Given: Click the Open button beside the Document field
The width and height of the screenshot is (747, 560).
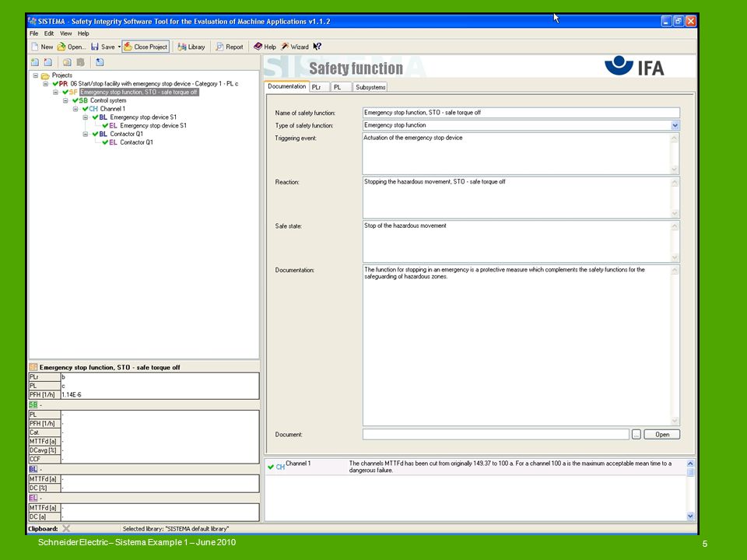Looking at the screenshot, I should coord(661,434).
